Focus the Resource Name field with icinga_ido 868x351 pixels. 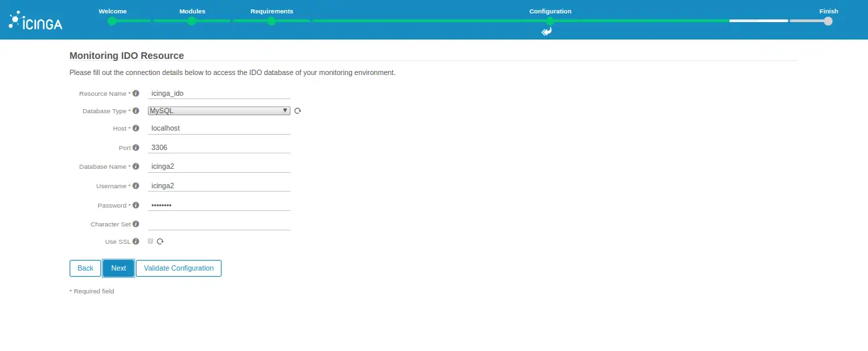click(219, 93)
